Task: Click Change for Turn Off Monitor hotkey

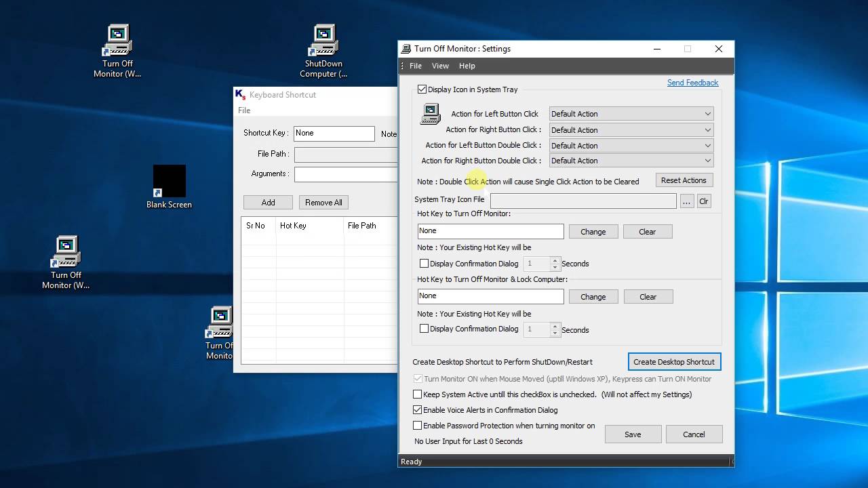Action: pos(593,232)
